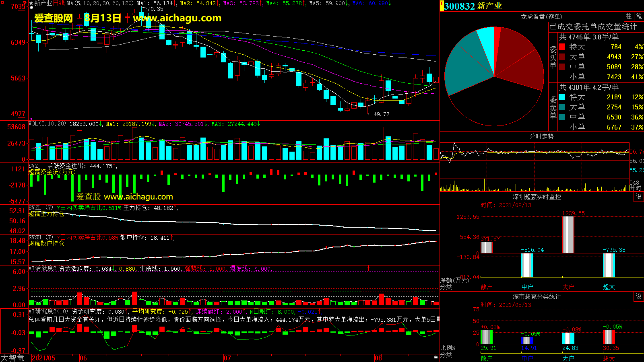Select the 日线 period label

click(x=59, y=3)
